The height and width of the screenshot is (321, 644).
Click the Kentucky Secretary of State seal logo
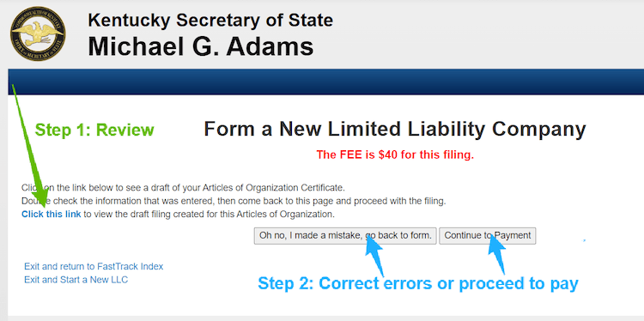tap(38, 33)
